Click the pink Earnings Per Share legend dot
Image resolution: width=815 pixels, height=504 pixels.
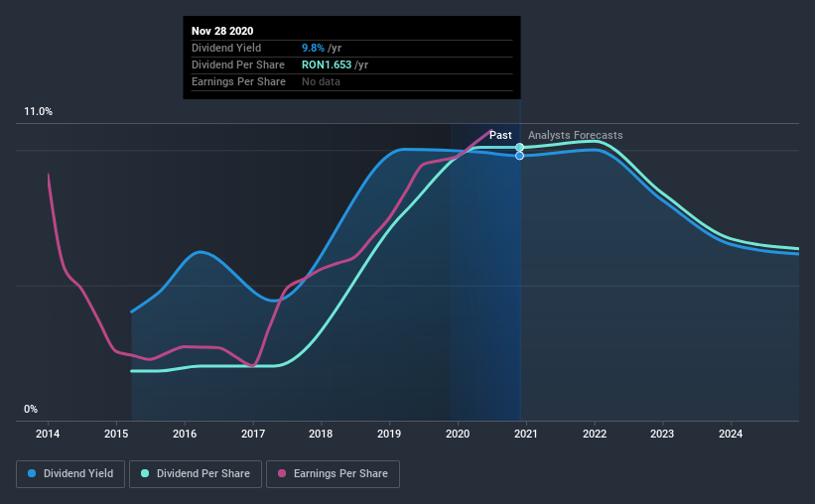[x=282, y=473]
